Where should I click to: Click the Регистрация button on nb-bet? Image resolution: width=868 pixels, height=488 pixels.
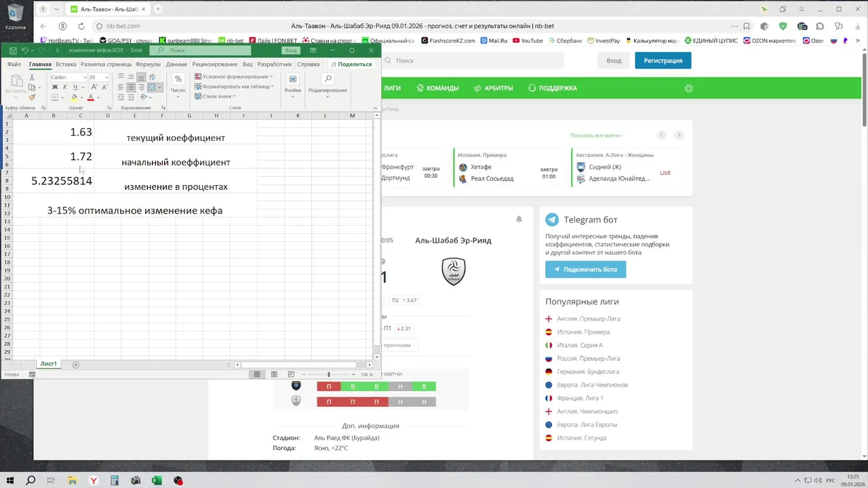pos(663,60)
